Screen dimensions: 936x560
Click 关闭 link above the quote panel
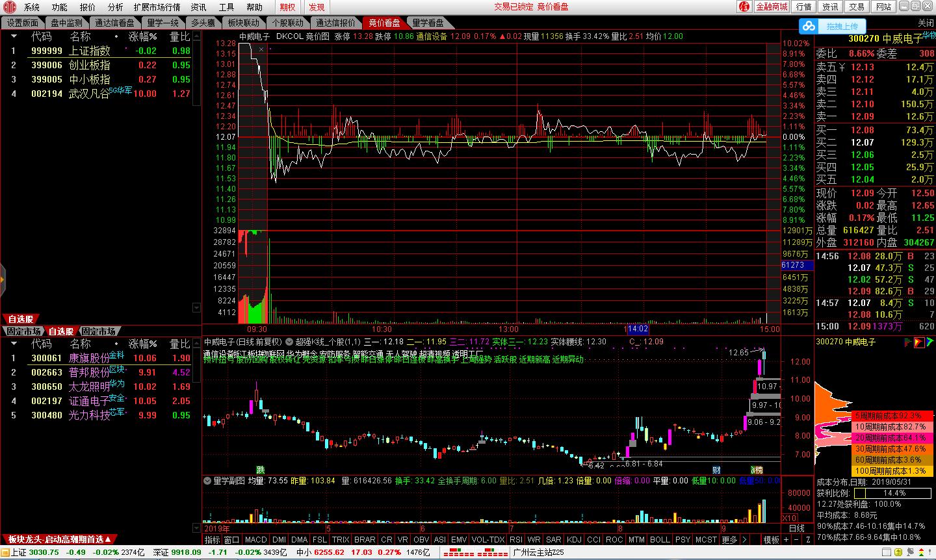point(926,23)
